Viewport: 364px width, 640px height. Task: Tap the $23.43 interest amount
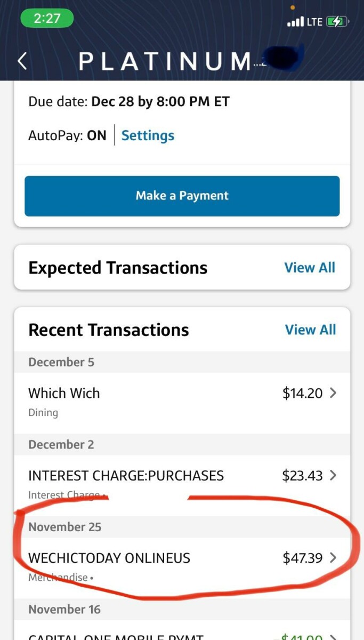click(x=302, y=476)
